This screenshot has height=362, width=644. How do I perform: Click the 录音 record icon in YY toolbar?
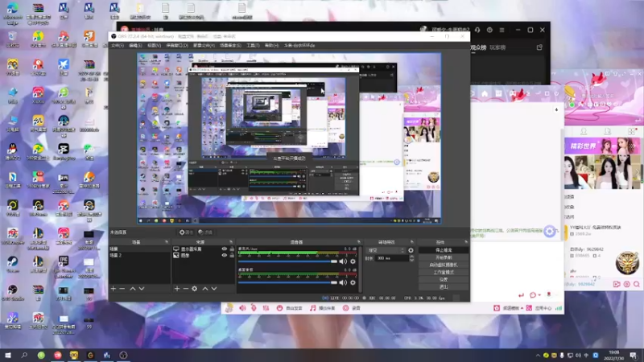[346, 308]
